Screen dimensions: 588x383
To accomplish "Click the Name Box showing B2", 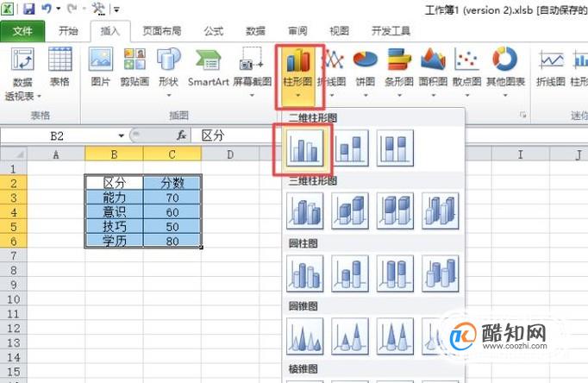I will point(58,135).
